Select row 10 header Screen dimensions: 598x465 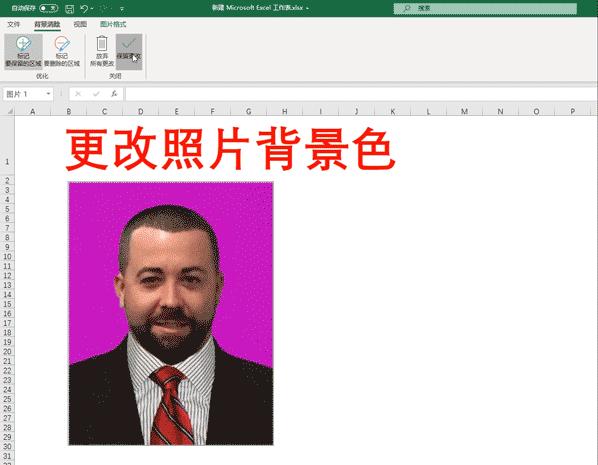[7, 256]
